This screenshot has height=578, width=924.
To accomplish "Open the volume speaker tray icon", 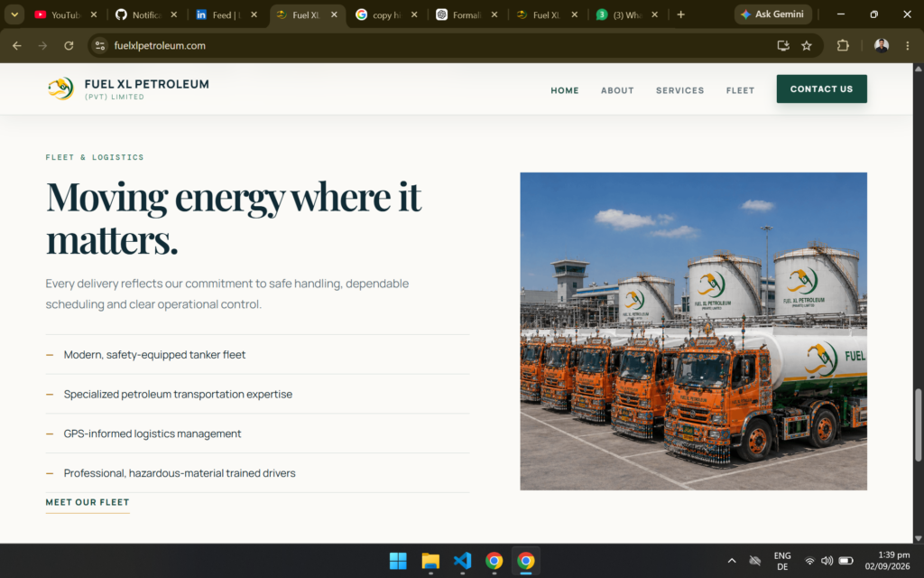I will pyautogui.click(x=827, y=561).
